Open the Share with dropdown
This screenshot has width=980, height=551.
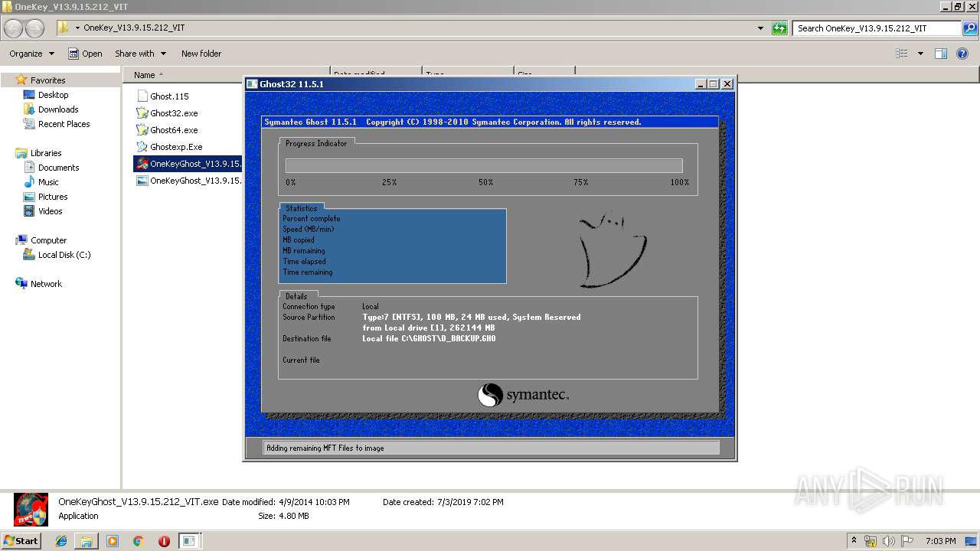click(x=140, y=54)
